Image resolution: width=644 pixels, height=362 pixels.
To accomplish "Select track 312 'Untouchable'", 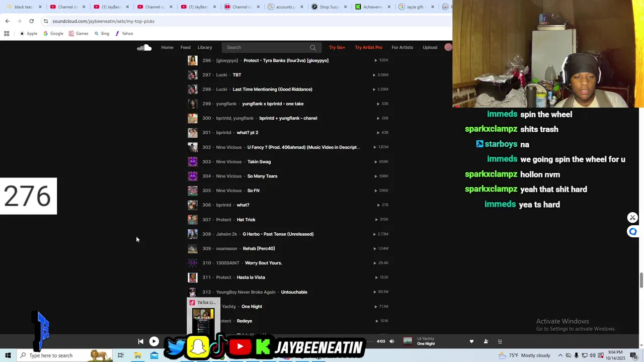I will [x=294, y=292].
